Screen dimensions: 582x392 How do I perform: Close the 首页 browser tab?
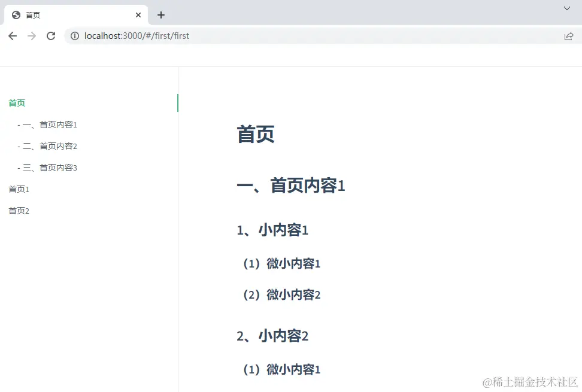click(138, 15)
